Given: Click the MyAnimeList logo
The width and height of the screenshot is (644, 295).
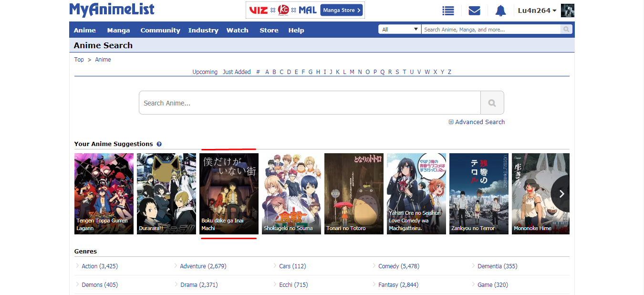Looking at the screenshot, I should point(112,10).
